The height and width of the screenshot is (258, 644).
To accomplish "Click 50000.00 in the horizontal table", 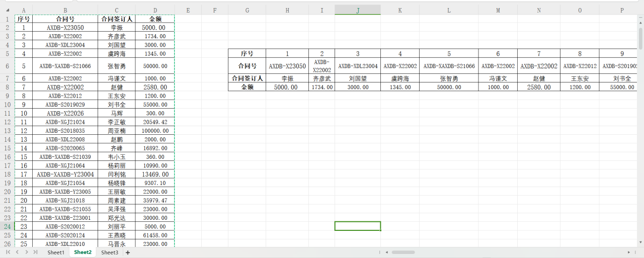I will coord(449,87).
